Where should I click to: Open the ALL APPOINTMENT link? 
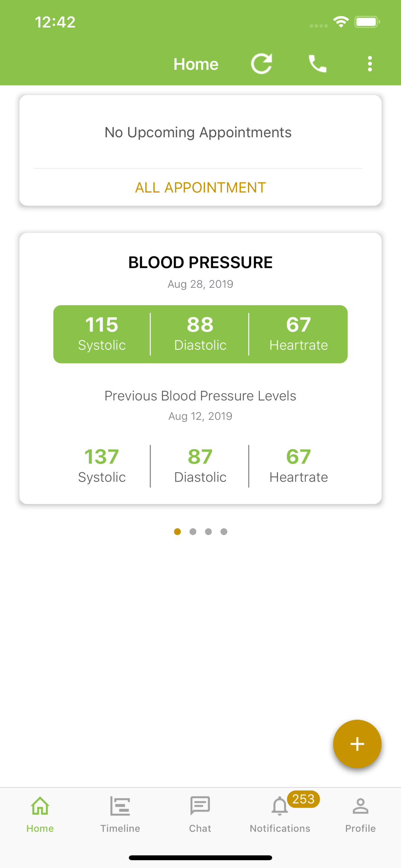click(x=200, y=187)
